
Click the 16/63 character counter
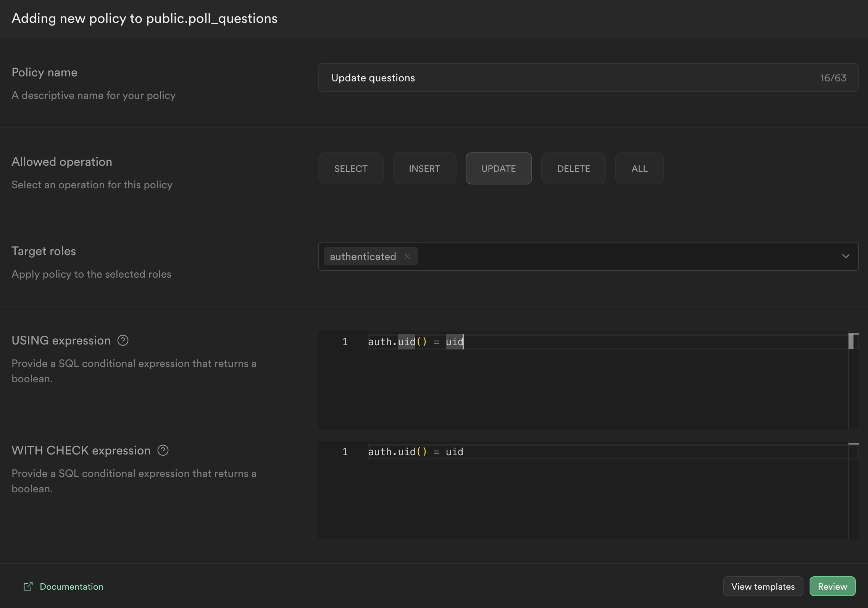click(x=833, y=78)
